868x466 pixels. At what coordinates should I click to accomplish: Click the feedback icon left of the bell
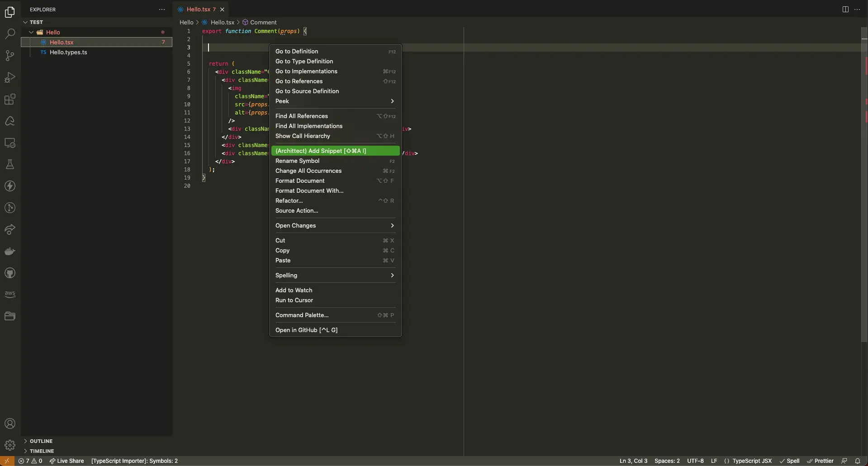[x=844, y=461]
